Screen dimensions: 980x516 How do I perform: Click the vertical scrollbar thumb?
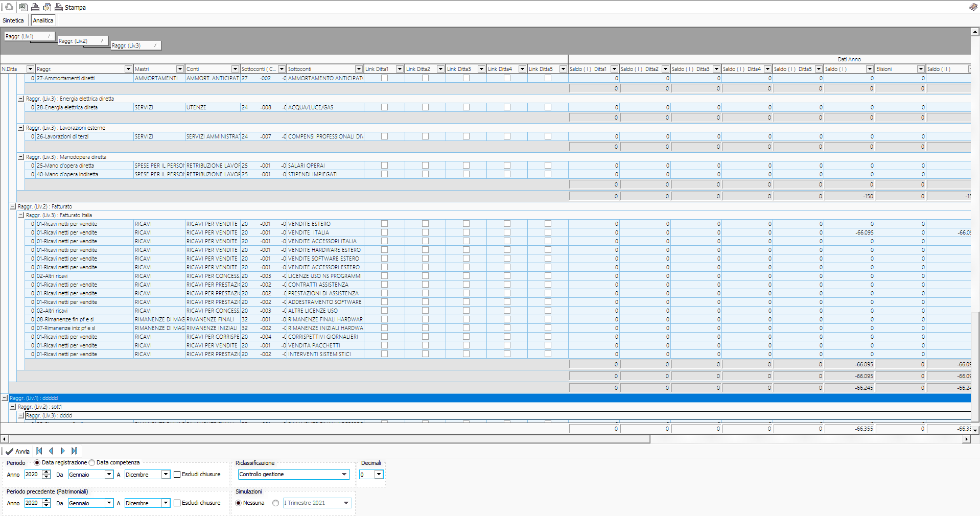[x=975, y=368]
